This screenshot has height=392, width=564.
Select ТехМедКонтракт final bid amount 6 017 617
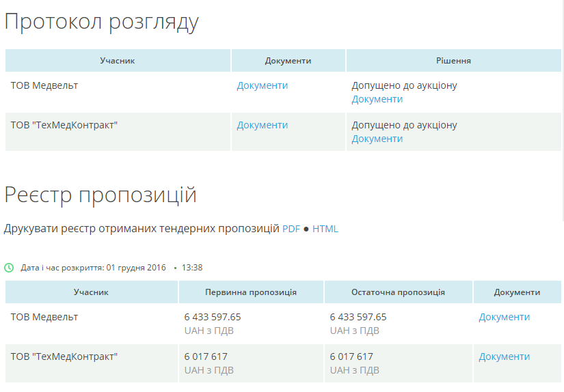point(351,356)
